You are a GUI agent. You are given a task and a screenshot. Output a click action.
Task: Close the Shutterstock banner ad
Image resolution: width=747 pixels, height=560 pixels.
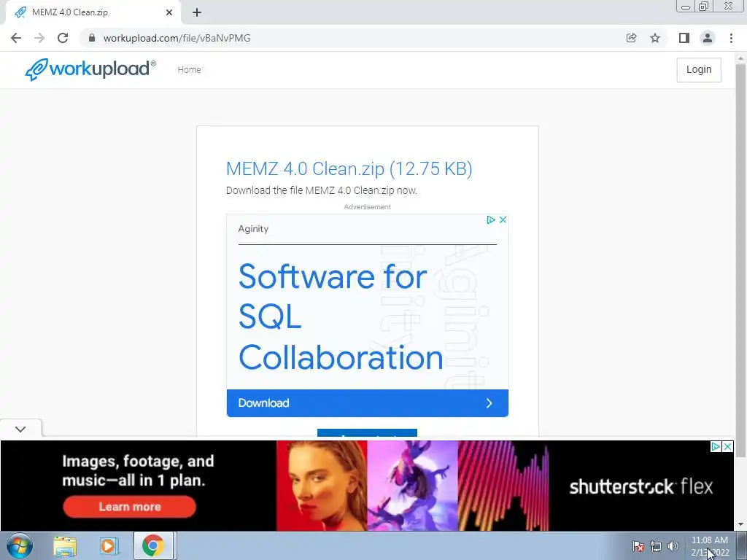point(727,447)
